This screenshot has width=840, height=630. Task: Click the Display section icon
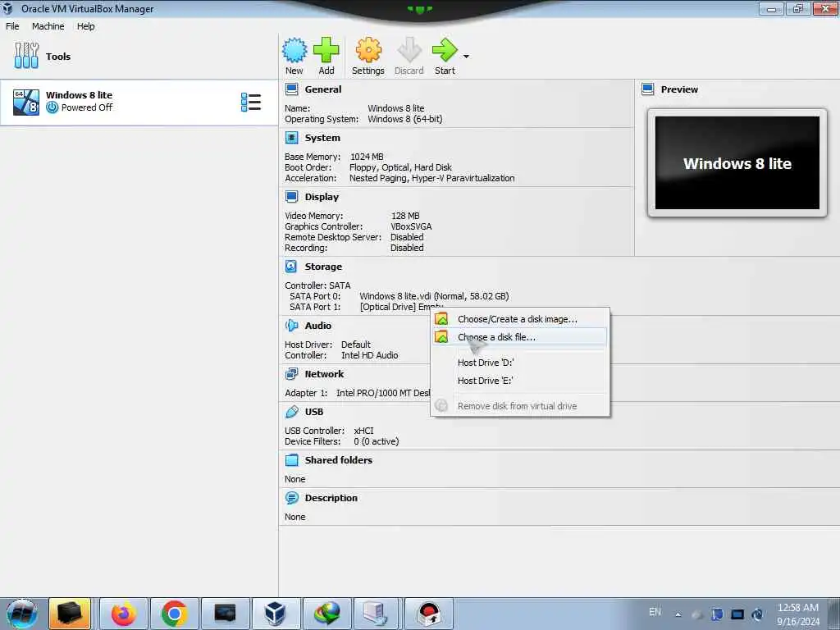(x=291, y=197)
